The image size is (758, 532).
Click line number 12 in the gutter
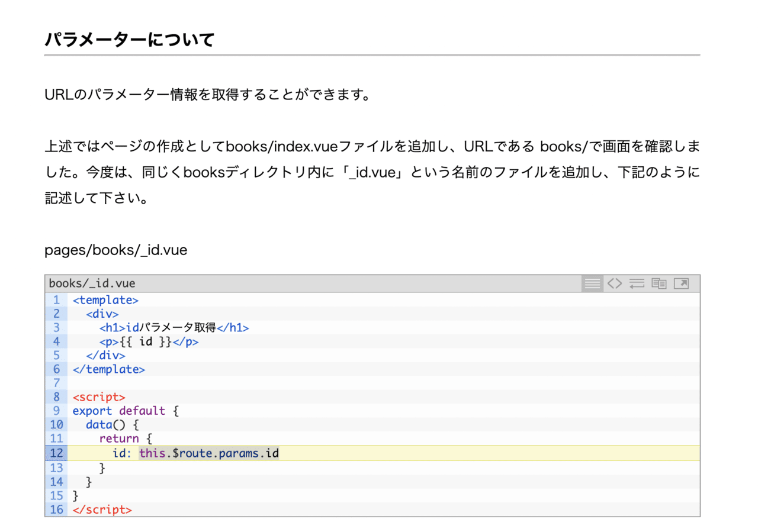point(56,453)
